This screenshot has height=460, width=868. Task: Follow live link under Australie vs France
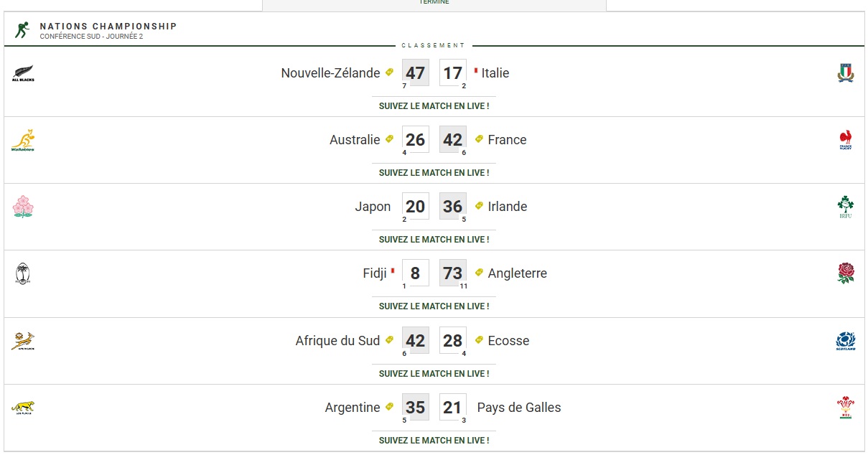pos(434,173)
